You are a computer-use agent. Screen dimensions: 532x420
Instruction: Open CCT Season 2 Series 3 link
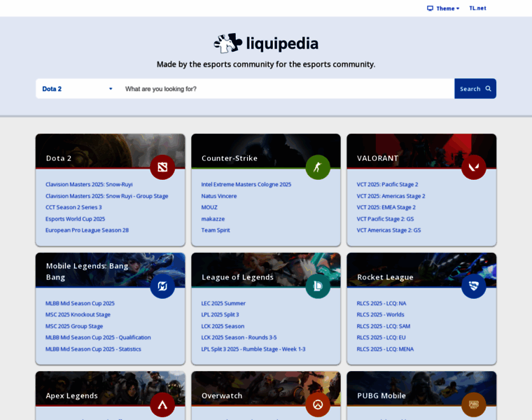73,207
